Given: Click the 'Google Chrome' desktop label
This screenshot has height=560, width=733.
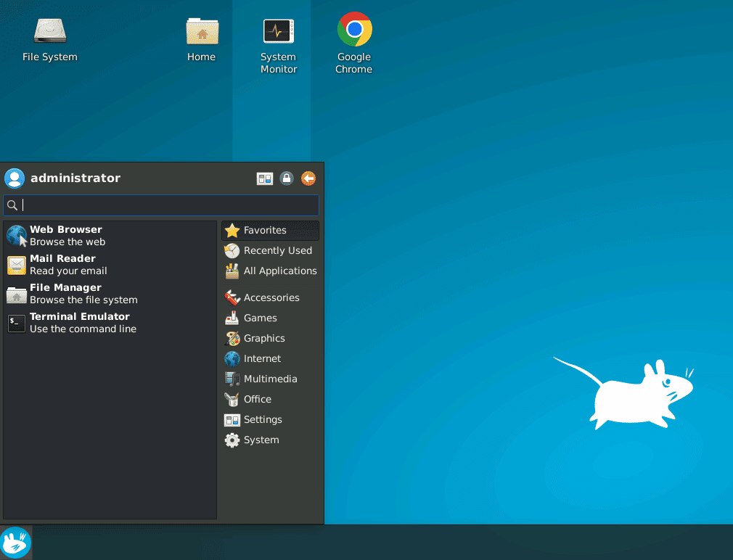Looking at the screenshot, I should (354, 63).
